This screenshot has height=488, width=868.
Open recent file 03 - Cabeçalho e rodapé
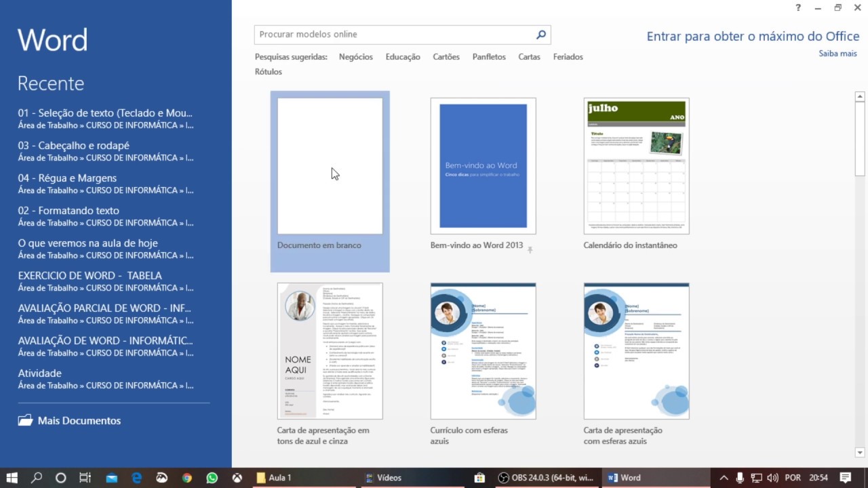106,151
